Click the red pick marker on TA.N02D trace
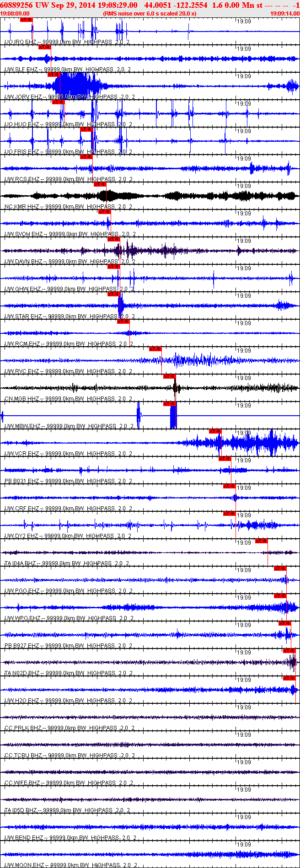Image resolution: width=300 pixels, height=868 pixels. coord(289,651)
